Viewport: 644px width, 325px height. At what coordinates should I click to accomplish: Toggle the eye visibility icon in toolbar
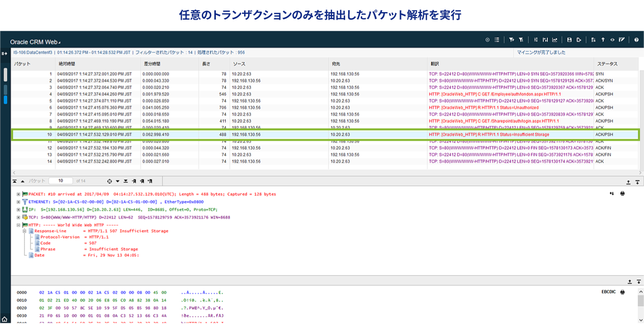coord(612,40)
